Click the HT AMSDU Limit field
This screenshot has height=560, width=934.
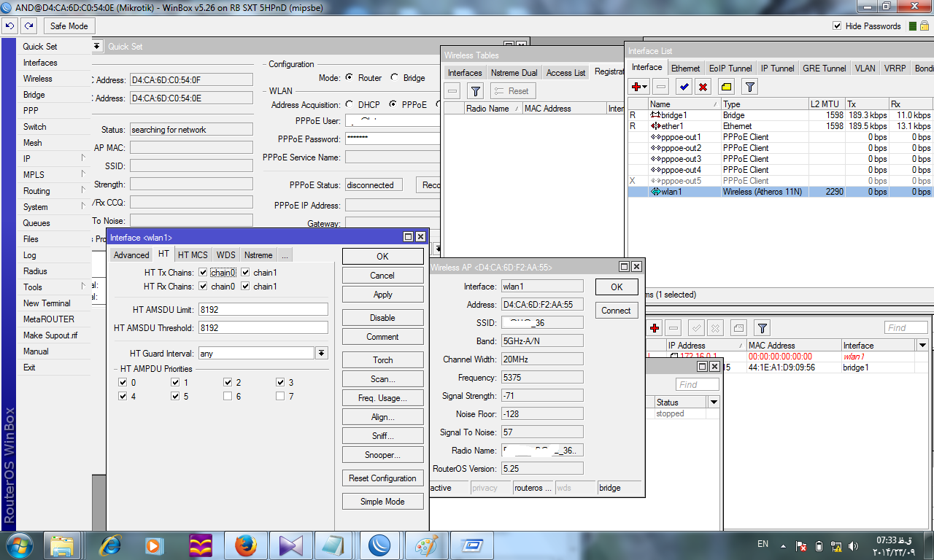[263, 310]
